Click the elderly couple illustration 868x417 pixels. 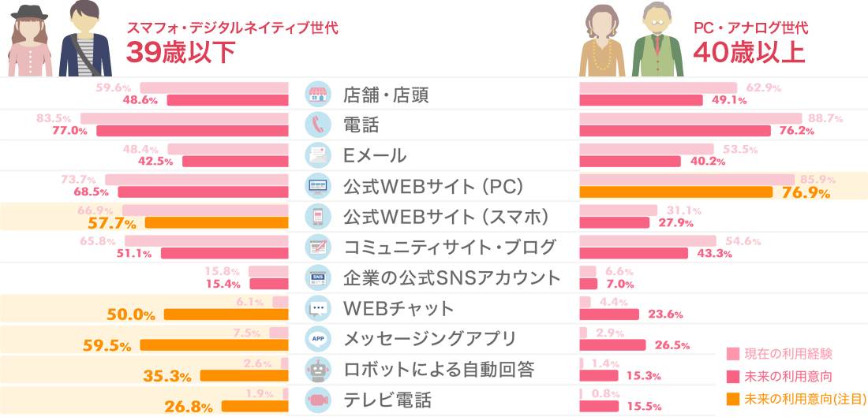pyautogui.click(x=631, y=40)
